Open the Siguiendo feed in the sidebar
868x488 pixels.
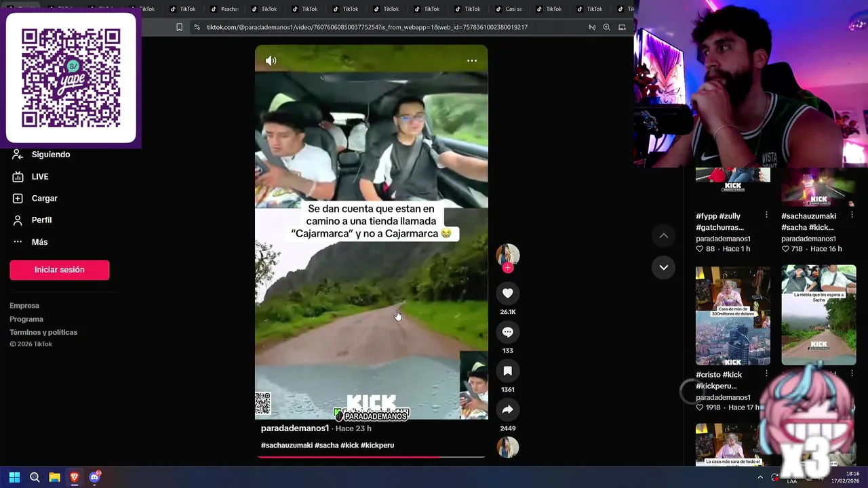coord(41,155)
